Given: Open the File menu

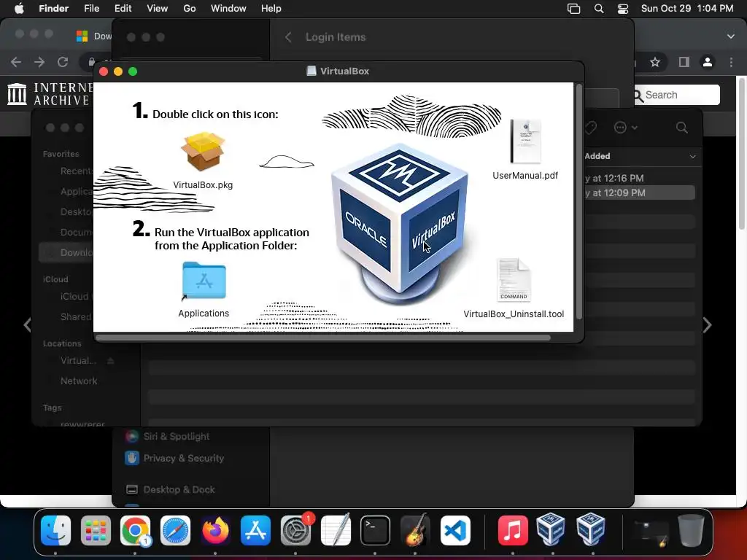Looking at the screenshot, I should coord(91,9).
